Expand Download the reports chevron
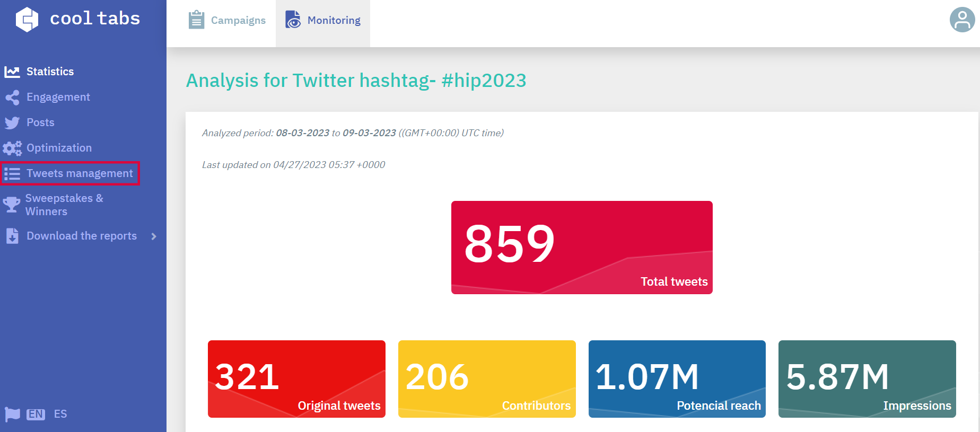 tap(154, 236)
